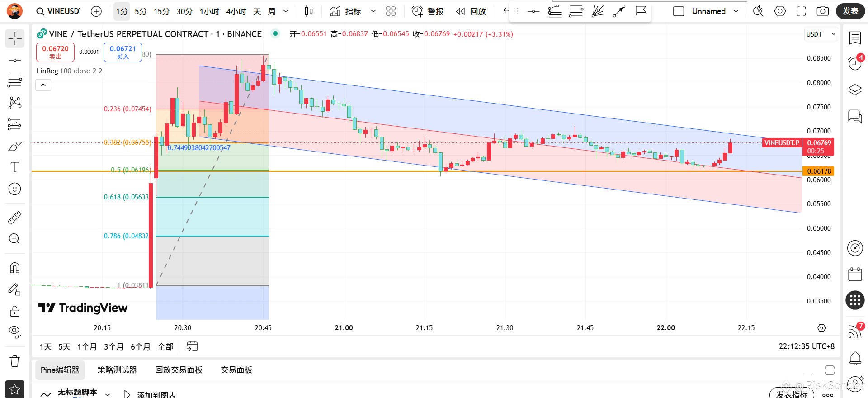Open the 交易面板 tab
Screen dimensions: 868x398
[x=236, y=370]
